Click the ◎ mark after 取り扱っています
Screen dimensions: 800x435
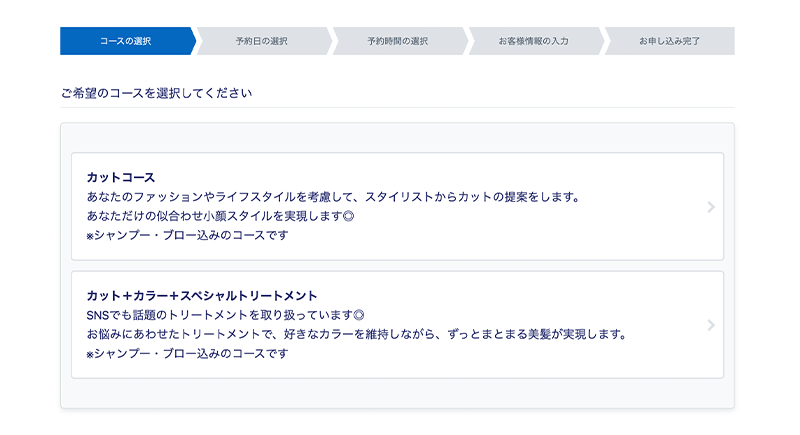tap(359, 314)
